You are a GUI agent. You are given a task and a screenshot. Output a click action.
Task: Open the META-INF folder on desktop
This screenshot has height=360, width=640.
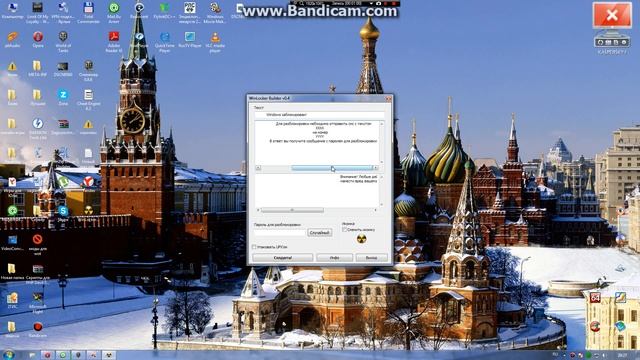(x=38, y=69)
